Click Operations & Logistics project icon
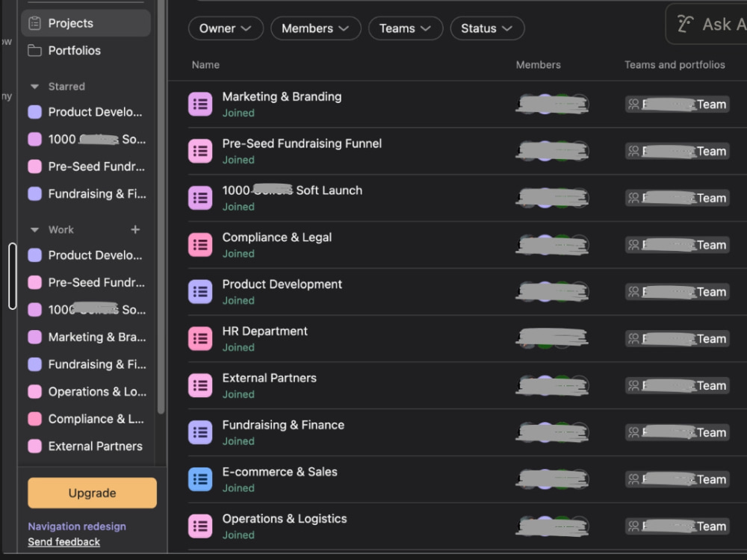The height and width of the screenshot is (560, 747). pyautogui.click(x=200, y=526)
